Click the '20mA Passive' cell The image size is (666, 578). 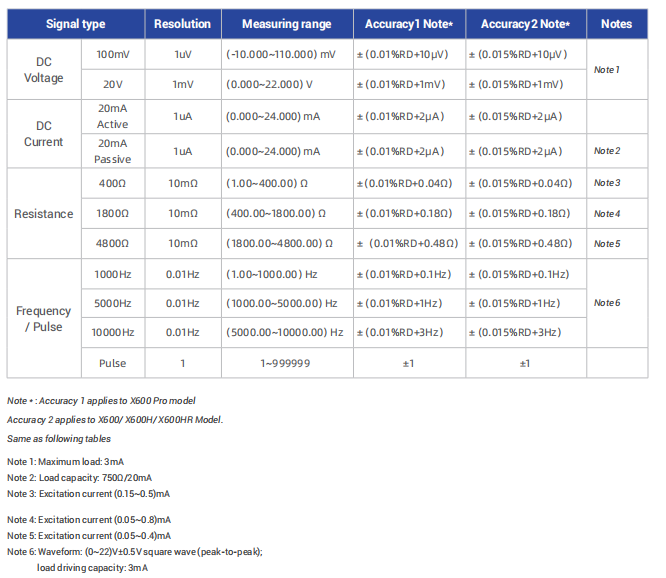tap(113, 151)
